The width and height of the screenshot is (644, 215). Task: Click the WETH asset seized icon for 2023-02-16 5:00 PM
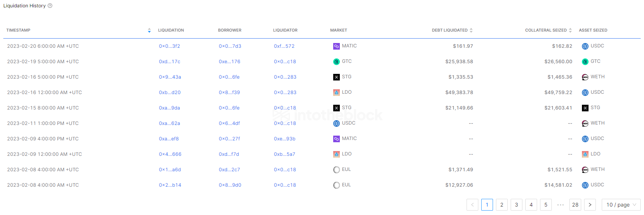[x=585, y=77]
